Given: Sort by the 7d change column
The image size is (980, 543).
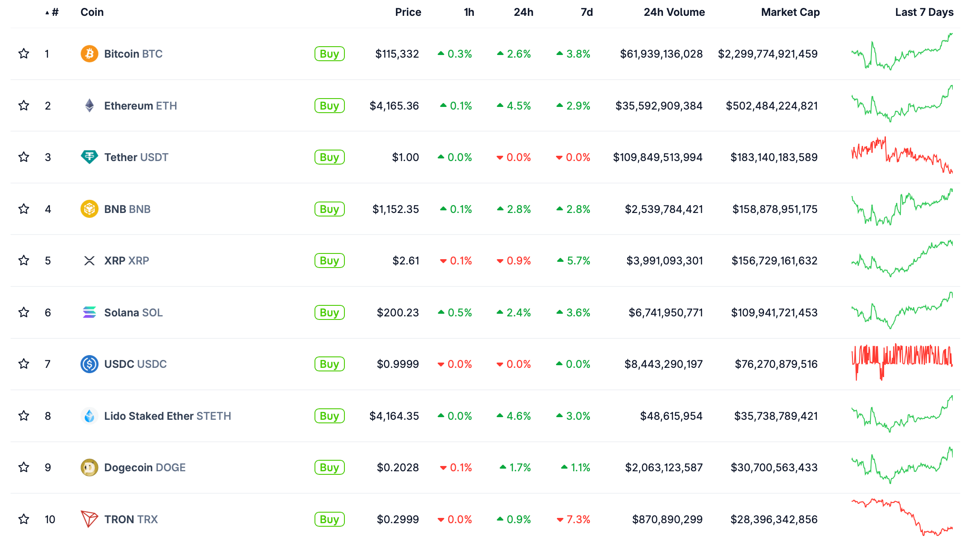Looking at the screenshot, I should [x=586, y=12].
